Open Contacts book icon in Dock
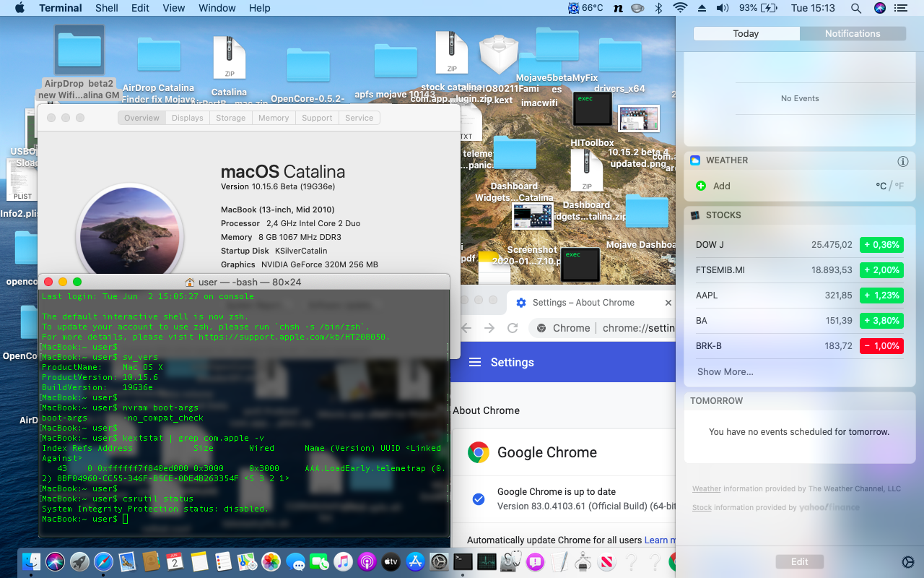Viewport: 924px width, 578px height. coord(151,561)
